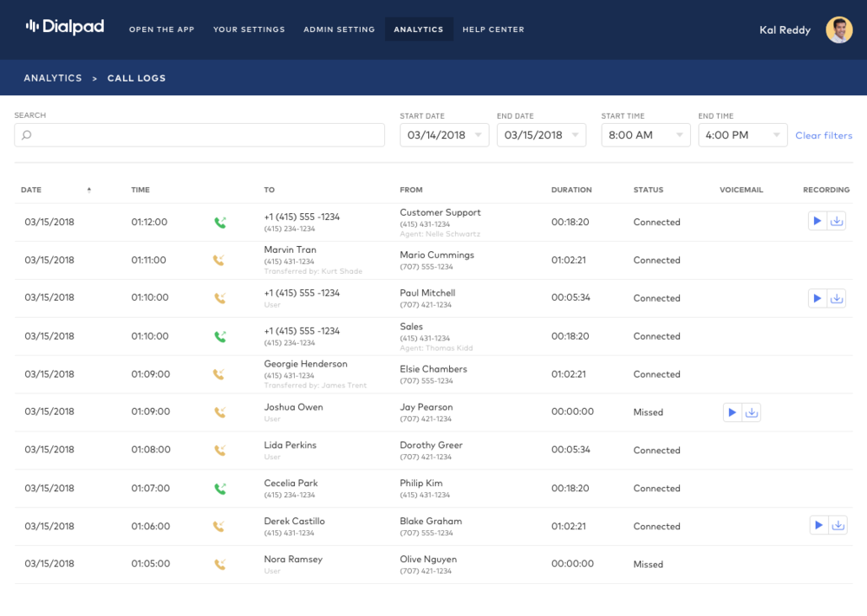Select Marvin Tran in To column
867x616 pixels.
[290, 250]
